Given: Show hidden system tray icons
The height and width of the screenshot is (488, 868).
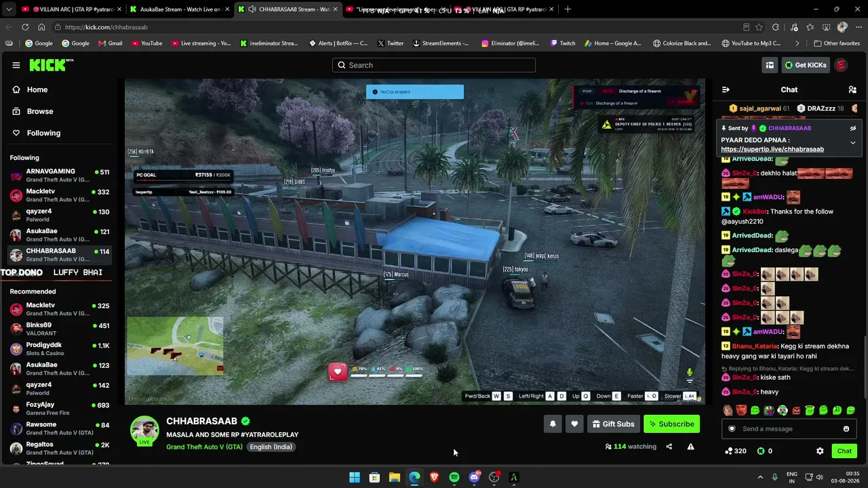Looking at the screenshot, I should 760,477.
